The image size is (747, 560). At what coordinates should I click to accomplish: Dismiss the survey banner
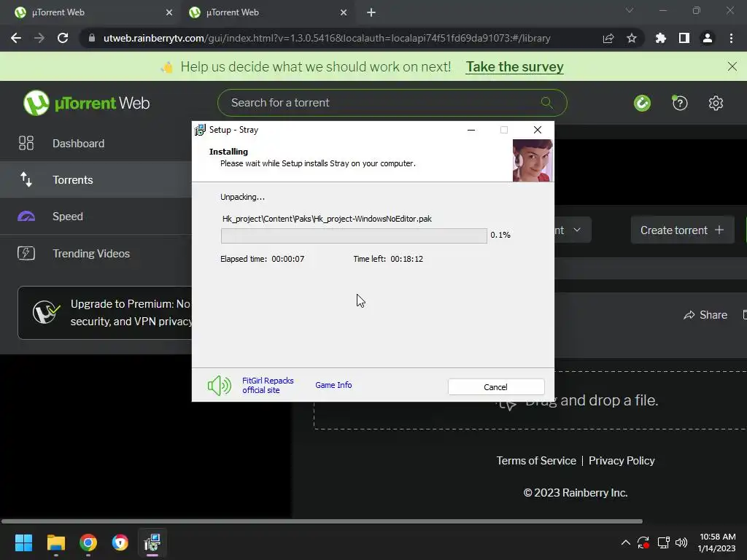[732, 66]
